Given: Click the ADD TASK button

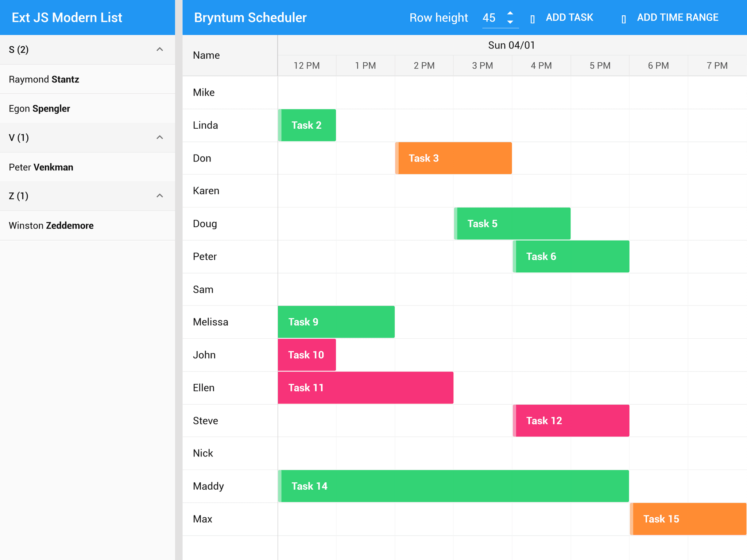Looking at the screenshot, I should [569, 17].
